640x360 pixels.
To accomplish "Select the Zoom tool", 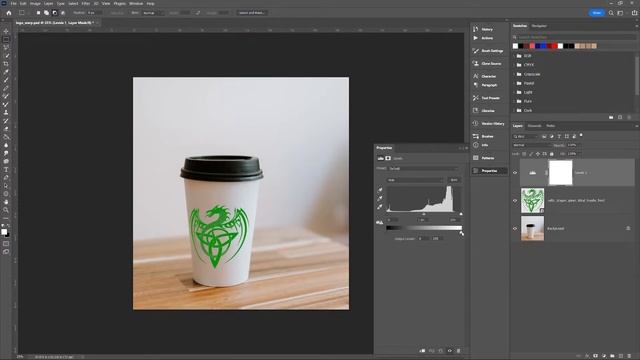I will pos(6,210).
